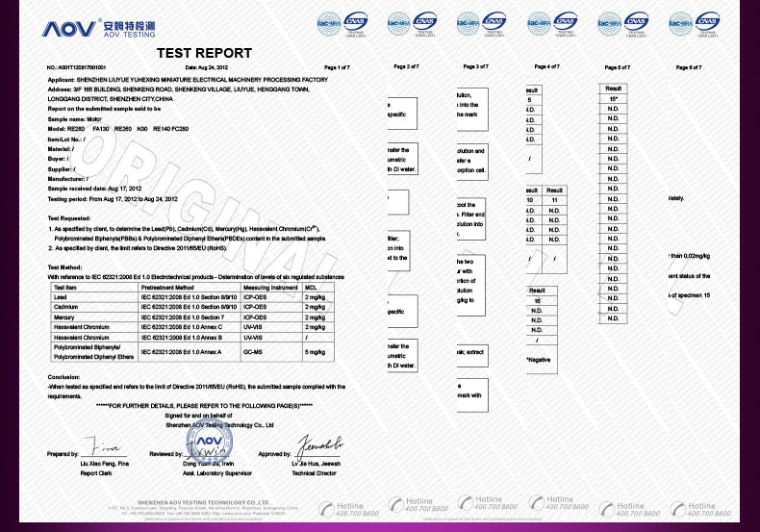Click the 'Test Method:' heading
This screenshot has height=532, width=760.
[x=65, y=267]
